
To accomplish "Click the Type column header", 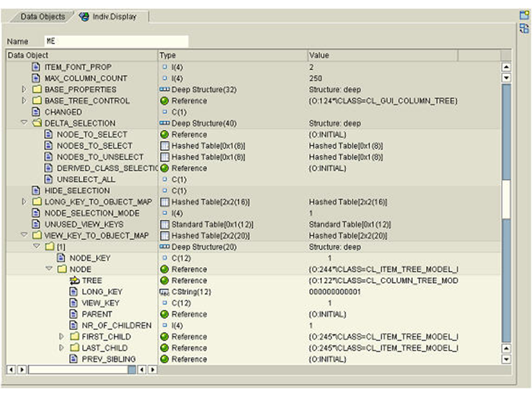I will (232, 55).
